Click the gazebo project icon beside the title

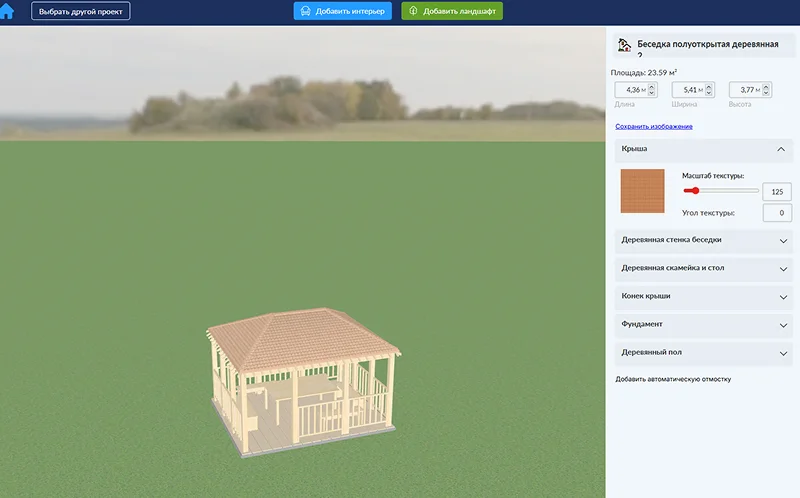(624, 46)
